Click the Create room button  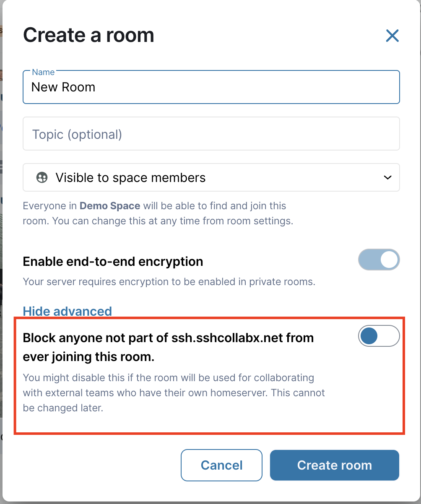click(334, 465)
